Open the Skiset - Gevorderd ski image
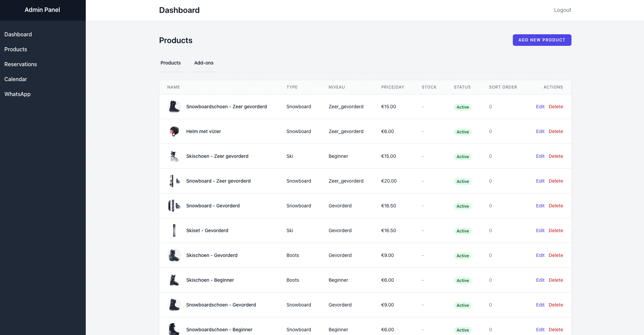Viewport: 644px width, 335px height. 174,230
